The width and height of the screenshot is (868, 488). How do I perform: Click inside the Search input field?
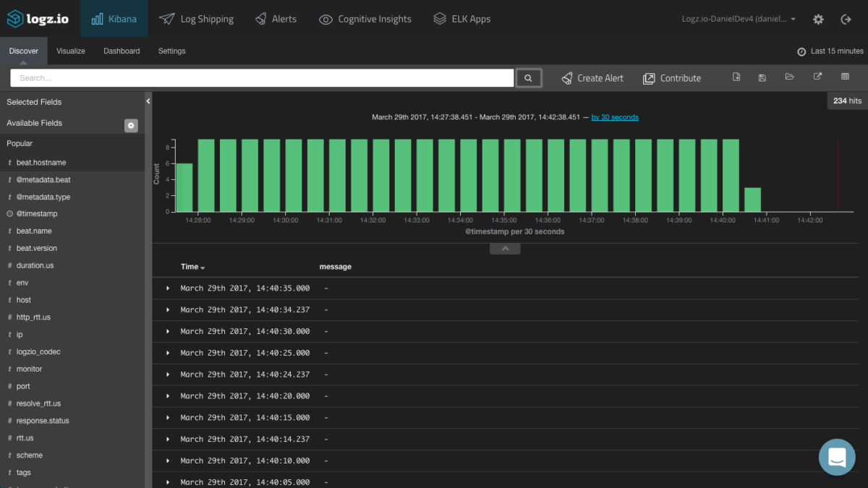coord(262,77)
